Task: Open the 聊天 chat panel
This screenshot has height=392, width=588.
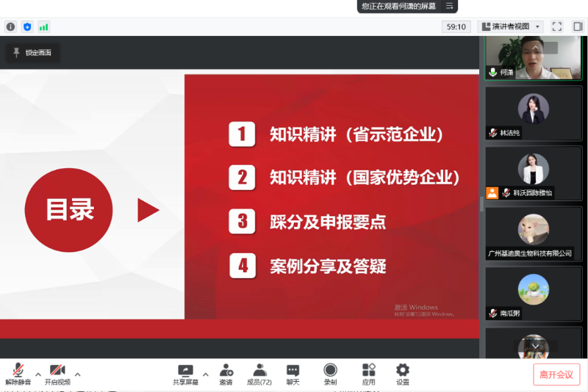Action: click(x=293, y=371)
